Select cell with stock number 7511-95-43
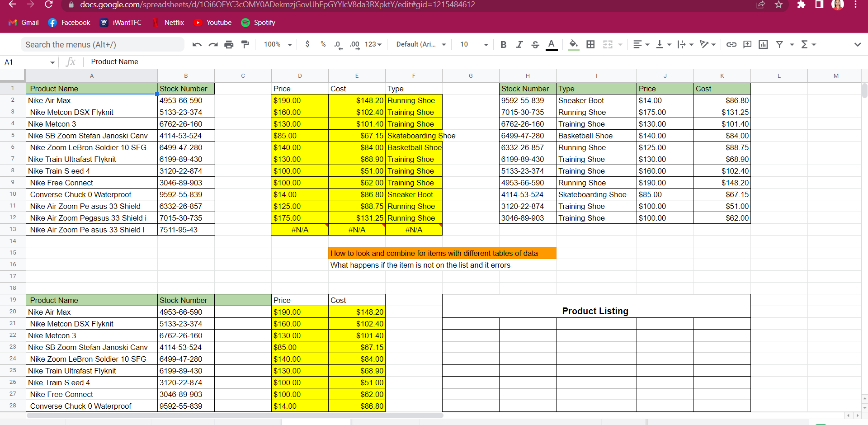This screenshot has width=868, height=425. point(186,230)
